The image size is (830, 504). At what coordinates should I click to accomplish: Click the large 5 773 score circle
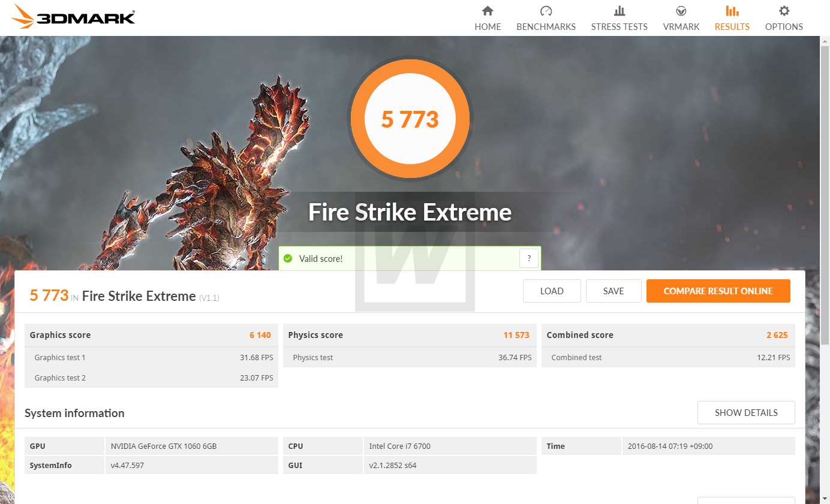410,119
